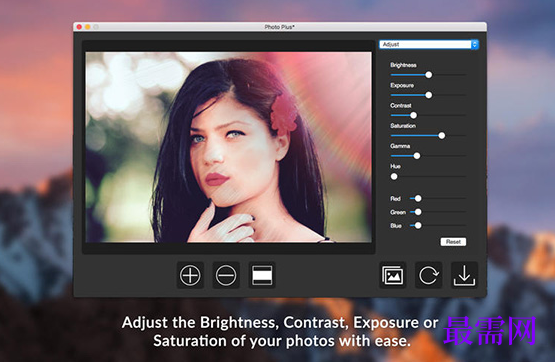The image size is (555, 362).
Task: Click the Hue label
Action: coord(395,166)
